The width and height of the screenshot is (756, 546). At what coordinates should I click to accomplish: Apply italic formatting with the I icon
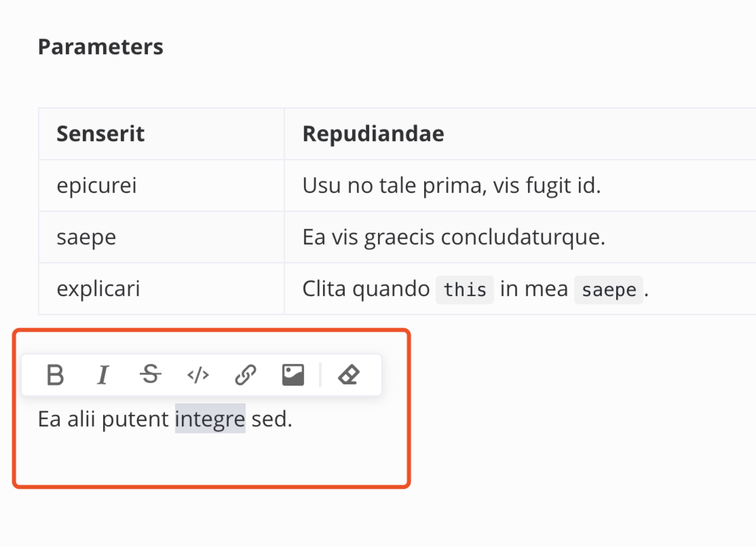tap(103, 375)
